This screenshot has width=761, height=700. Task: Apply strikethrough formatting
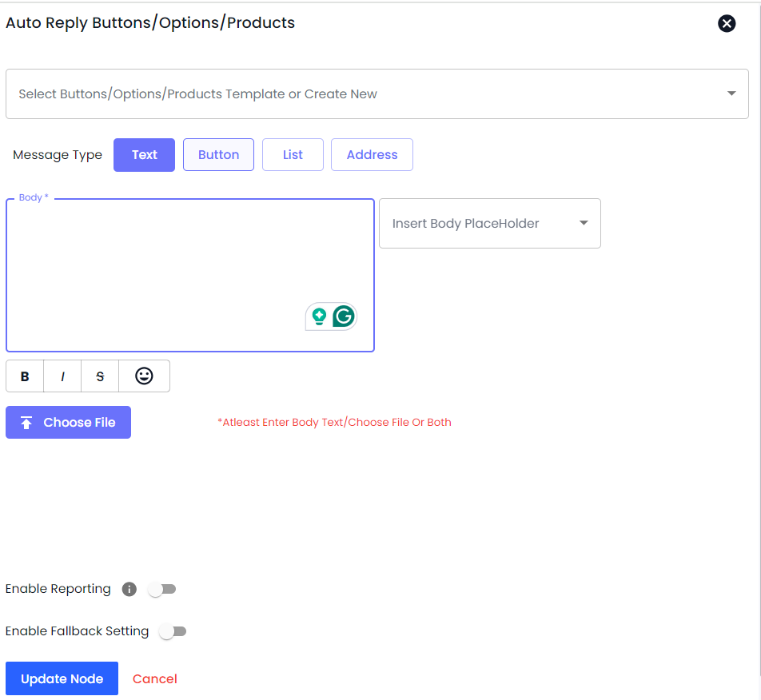pyautogui.click(x=100, y=376)
